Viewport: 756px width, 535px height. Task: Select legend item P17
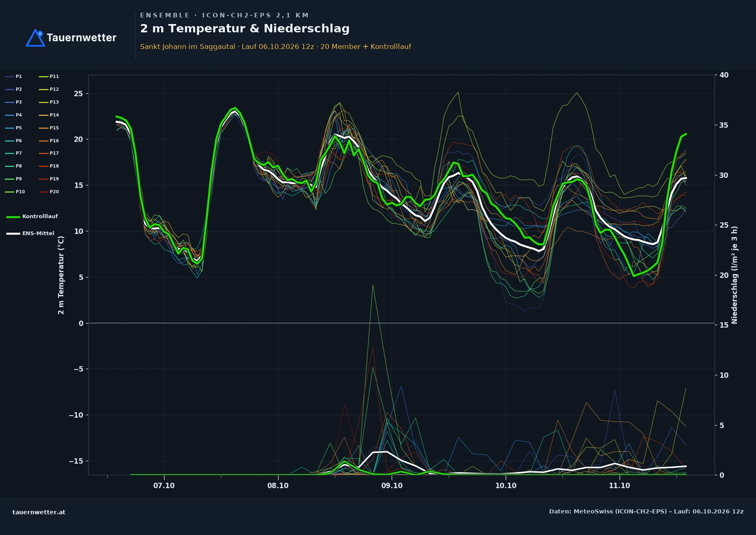coord(49,153)
